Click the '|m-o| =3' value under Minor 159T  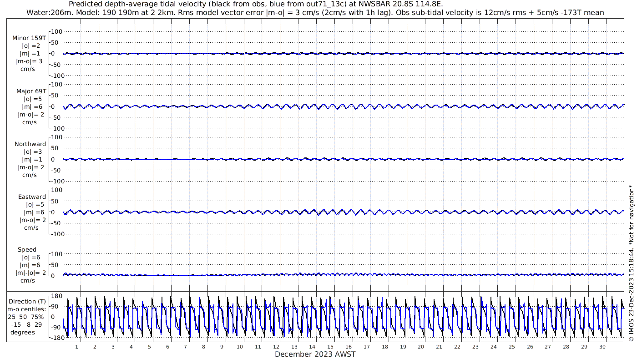[30, 61]
